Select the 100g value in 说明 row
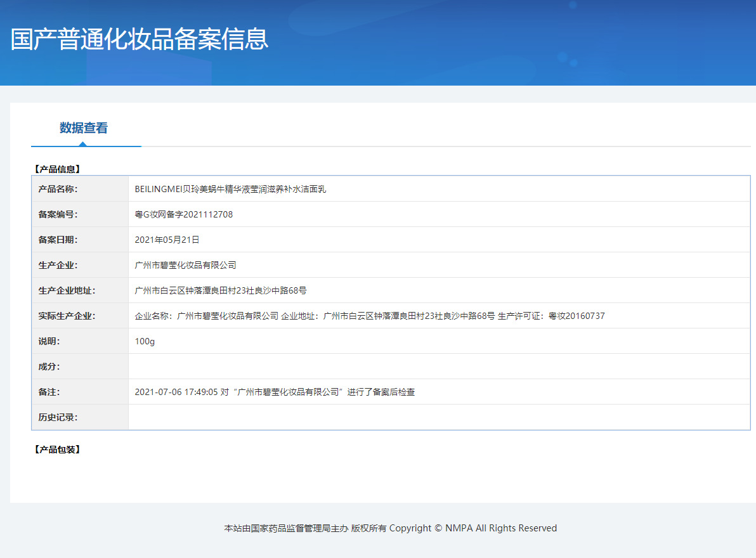 [145, 341]
